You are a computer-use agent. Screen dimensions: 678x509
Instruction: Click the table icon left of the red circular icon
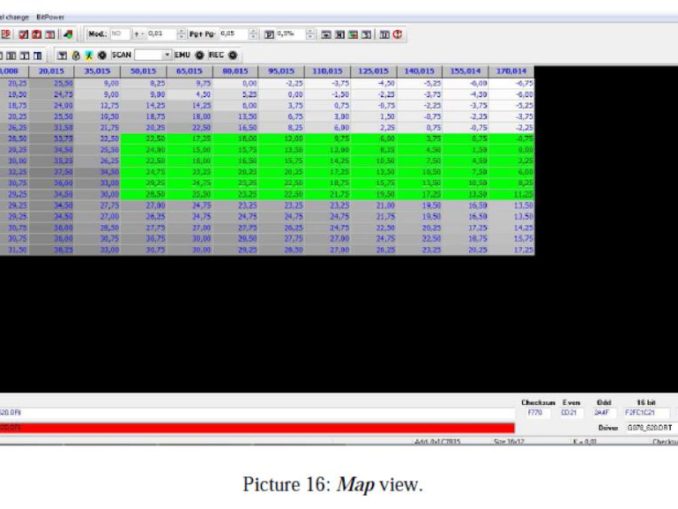click(x=384, y=33)
